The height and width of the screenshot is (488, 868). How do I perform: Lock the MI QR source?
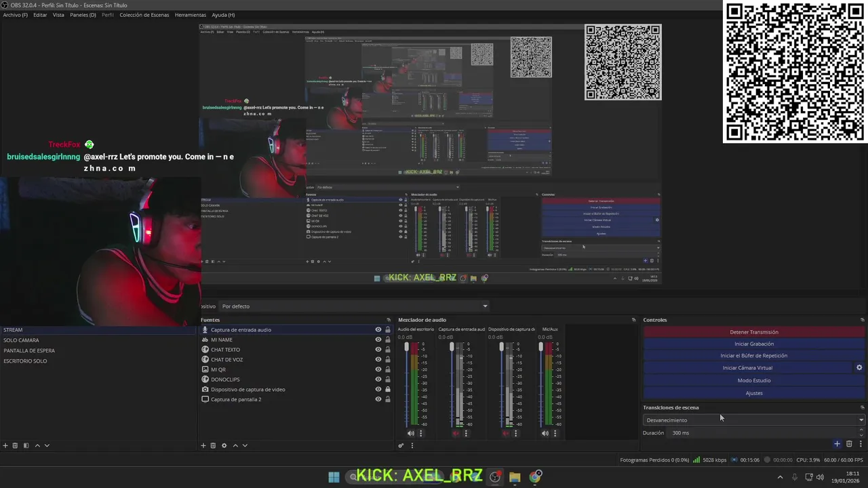(x=388, y=369)
